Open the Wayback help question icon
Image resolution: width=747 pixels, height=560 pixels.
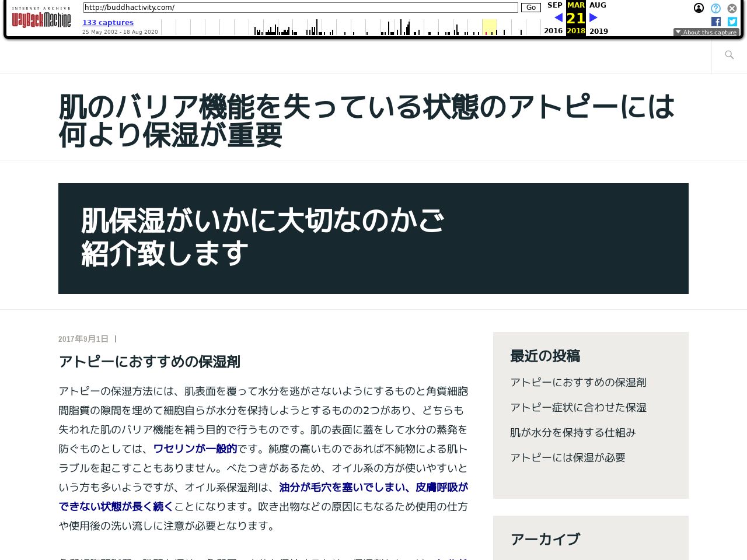(715, 8)
